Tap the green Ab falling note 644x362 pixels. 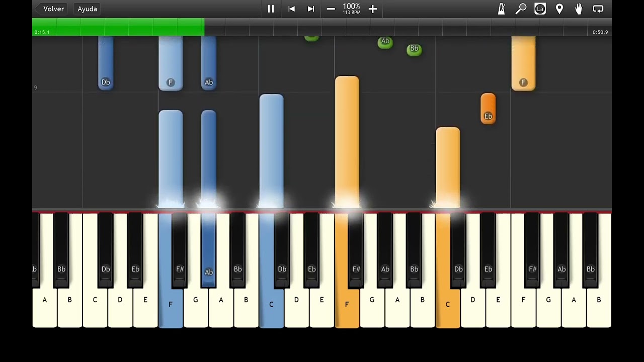[385, 42]
